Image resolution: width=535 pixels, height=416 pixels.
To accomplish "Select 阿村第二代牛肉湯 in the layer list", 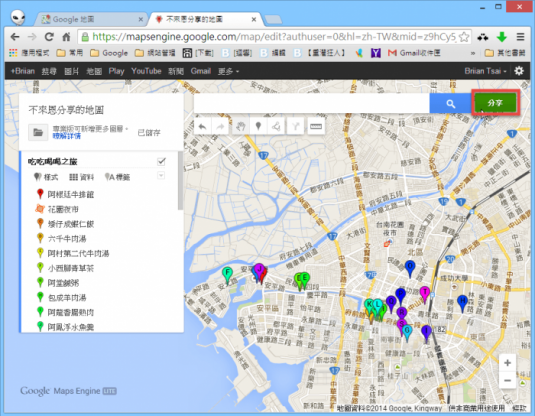I will pos(78,254).
